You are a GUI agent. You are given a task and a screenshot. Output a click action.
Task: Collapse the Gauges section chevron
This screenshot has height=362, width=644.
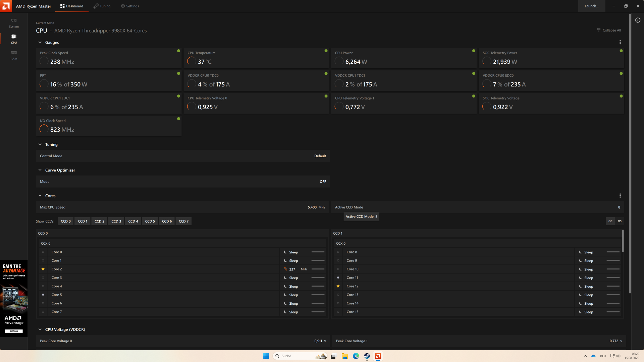[x=40, y=42]
